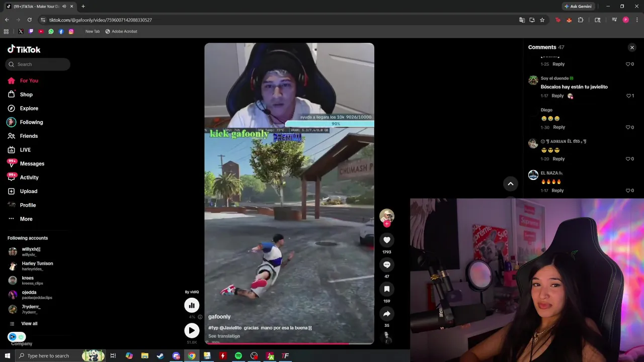
Task: Click See translation under caption
Action: (224, 336)
